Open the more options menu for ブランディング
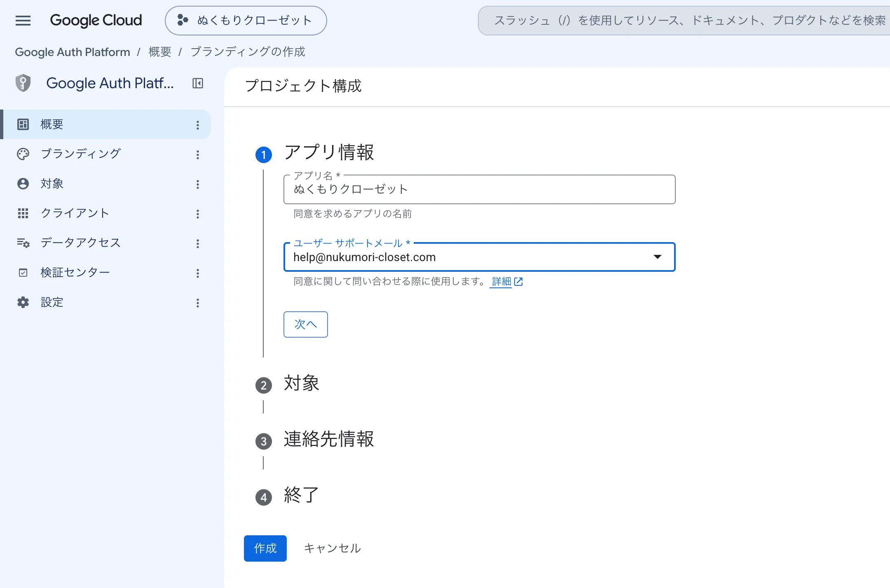The height and width of the screenshot is (588, 890). [198, 154]
